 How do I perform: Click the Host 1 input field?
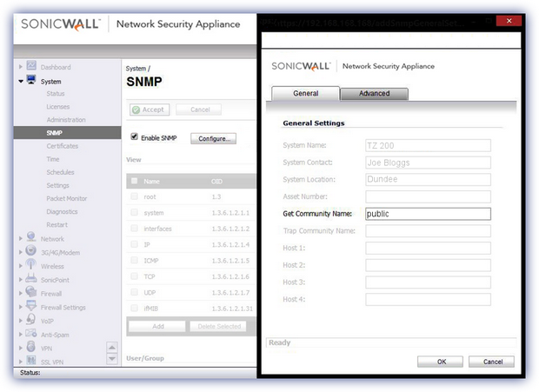pyautogui.click(x=428, y=248)
